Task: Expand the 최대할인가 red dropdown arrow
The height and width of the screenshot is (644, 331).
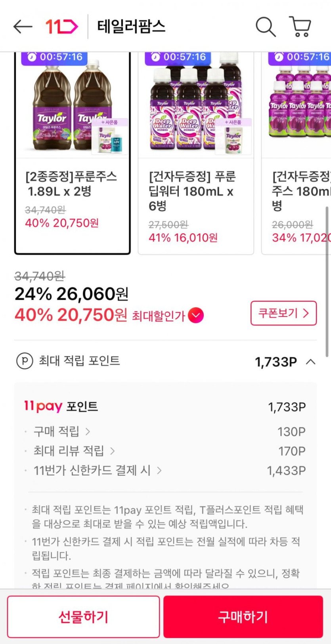Action: 196,316
